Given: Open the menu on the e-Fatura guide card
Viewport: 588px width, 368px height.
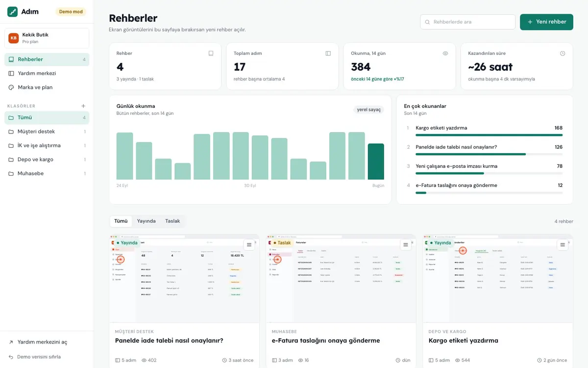Looking at the screenshot, I should pyautogui.click(x=406, y=244).
